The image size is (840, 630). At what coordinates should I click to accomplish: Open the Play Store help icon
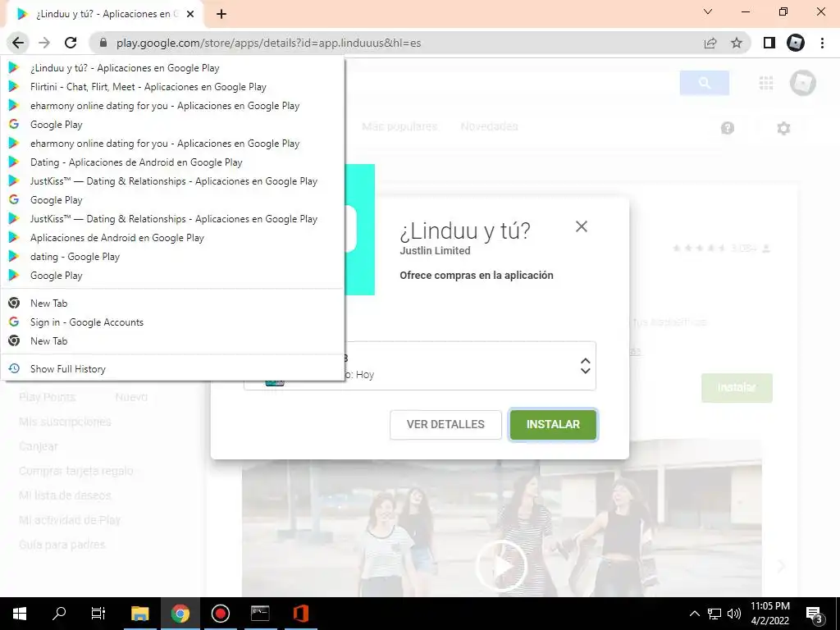pyautogui.click(x=728, y=128)
